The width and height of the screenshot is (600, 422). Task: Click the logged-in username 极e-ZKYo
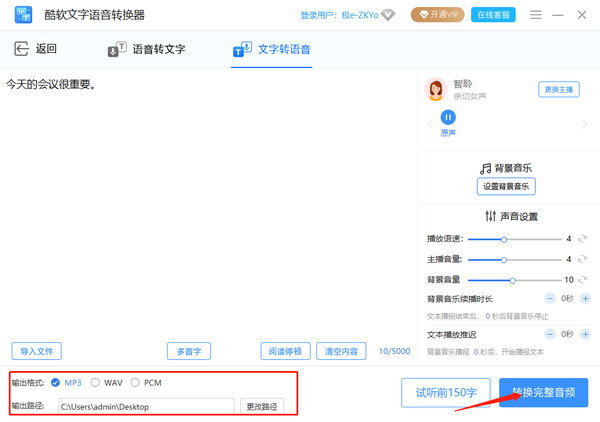pyautogui.click(x=360, y=15)
